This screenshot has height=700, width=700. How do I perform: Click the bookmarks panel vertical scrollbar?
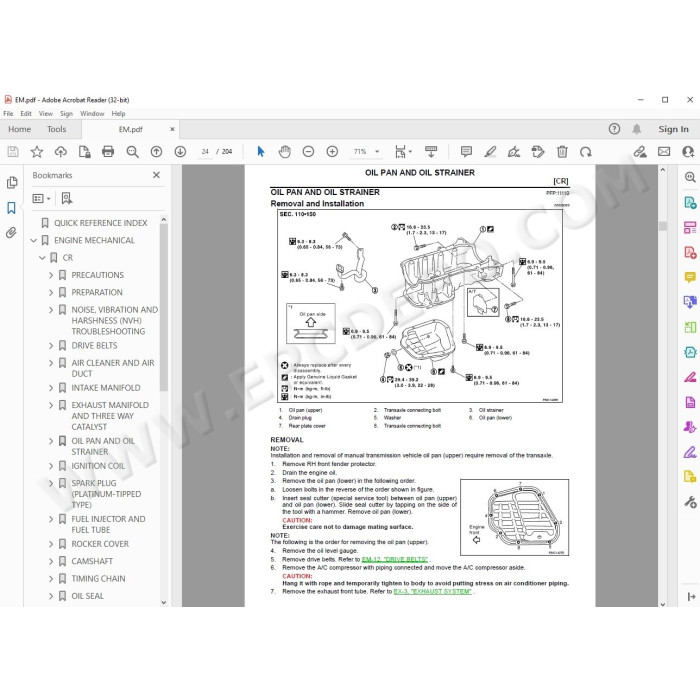click(163, 307)
